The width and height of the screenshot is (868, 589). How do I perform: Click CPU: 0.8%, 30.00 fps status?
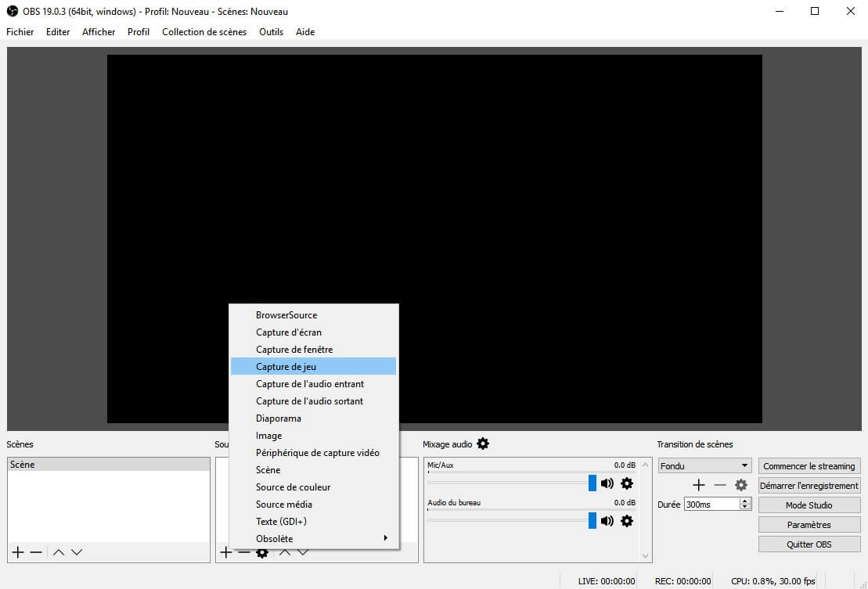click(773, 581)
